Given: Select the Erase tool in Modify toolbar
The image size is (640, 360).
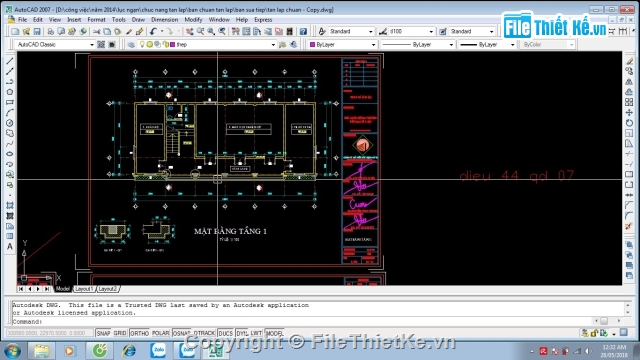Looking at the screenshot, I should (629, 61).
